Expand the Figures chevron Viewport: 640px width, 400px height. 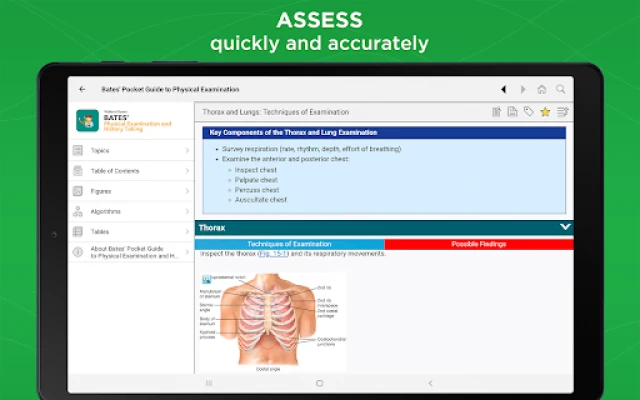point(187,191)
